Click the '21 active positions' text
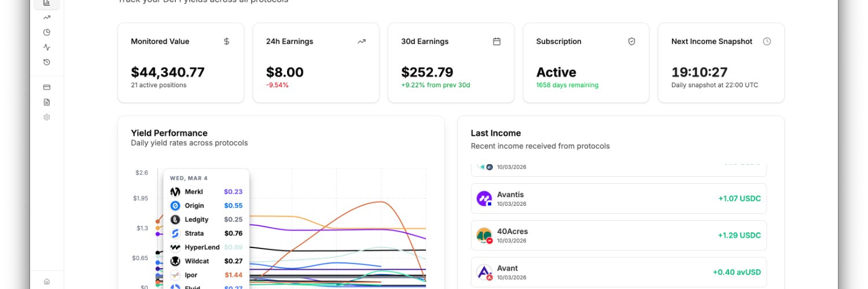The height and width of the screenshot is (289, 868). pyautogui.click(x=159, y=85)
